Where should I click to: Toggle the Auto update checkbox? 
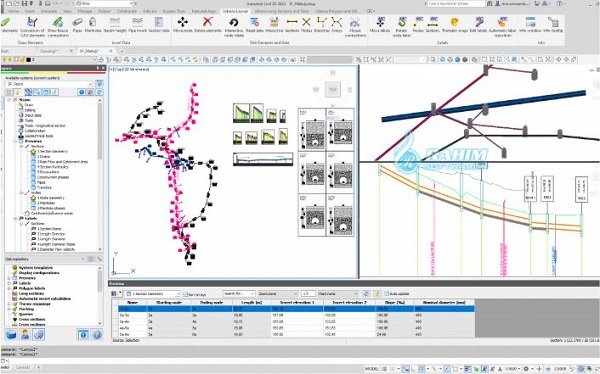point(386,294)
